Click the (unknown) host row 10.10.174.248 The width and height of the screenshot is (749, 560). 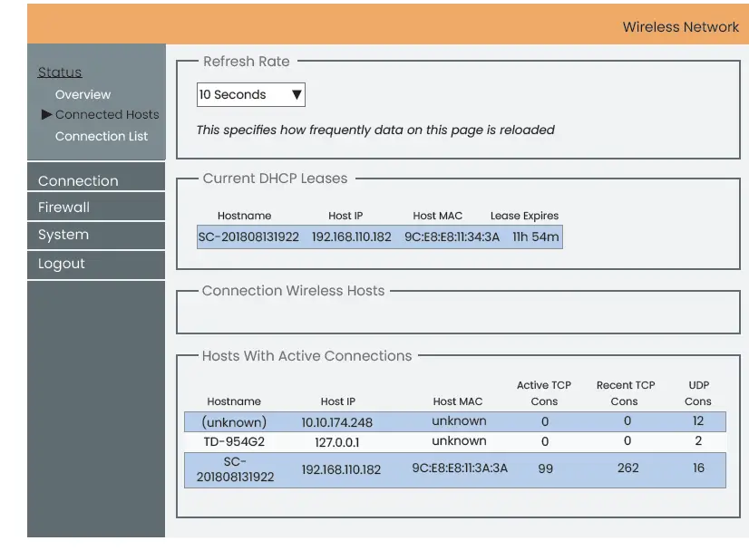tap(454, 422)
